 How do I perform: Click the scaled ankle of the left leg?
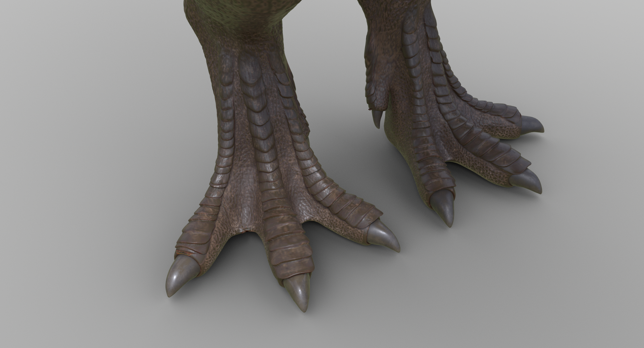pyautogui.click(x=255, y=87)
